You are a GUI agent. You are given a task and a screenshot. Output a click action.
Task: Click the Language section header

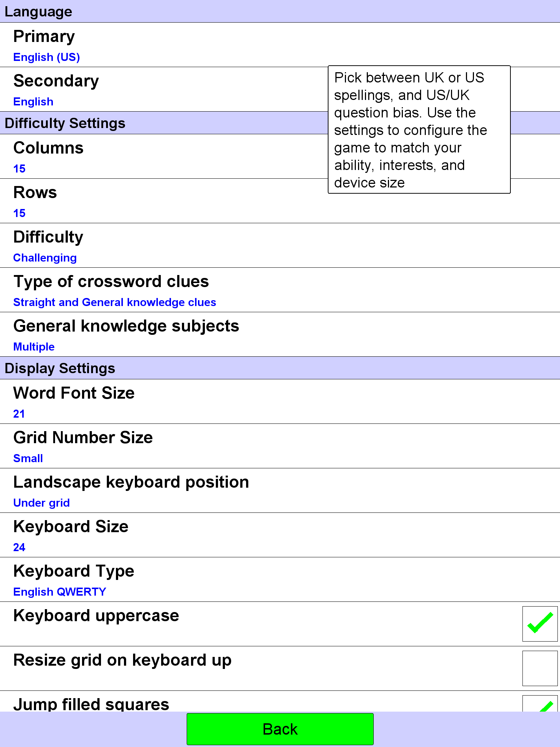pos(280,11)
